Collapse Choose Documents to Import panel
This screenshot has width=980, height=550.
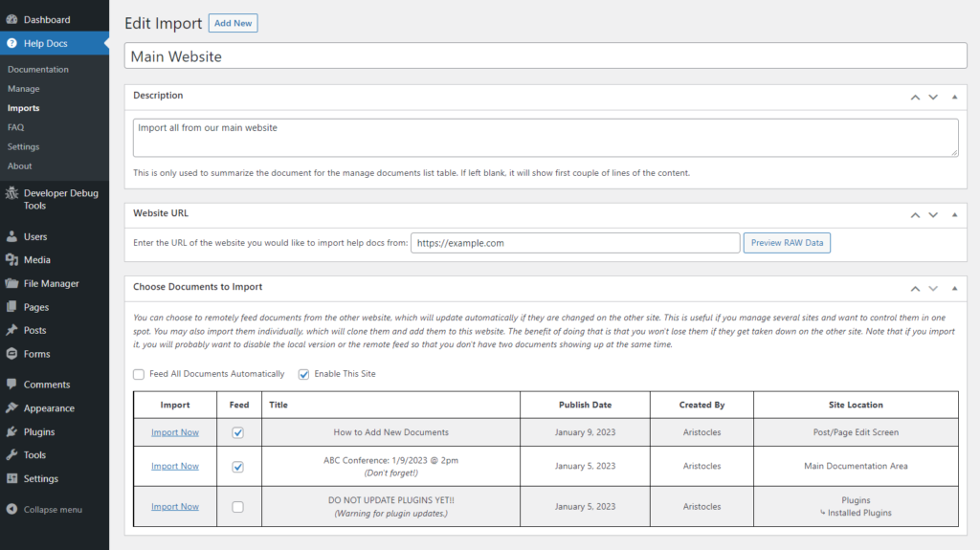(954, 288)
